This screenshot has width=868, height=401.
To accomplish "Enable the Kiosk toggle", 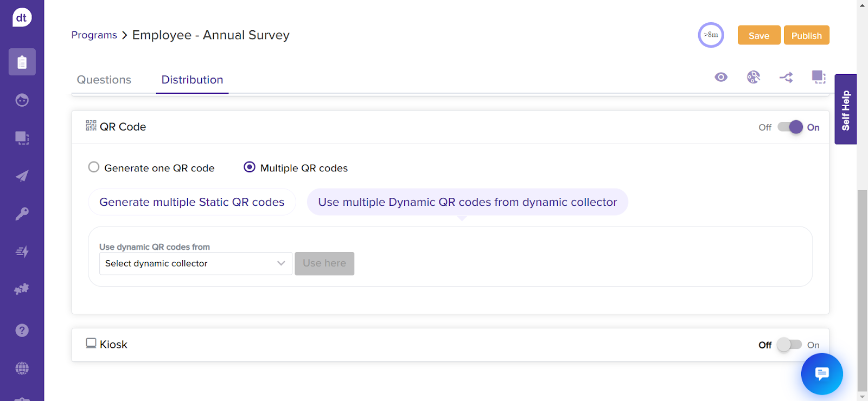I will coord(789,345).
